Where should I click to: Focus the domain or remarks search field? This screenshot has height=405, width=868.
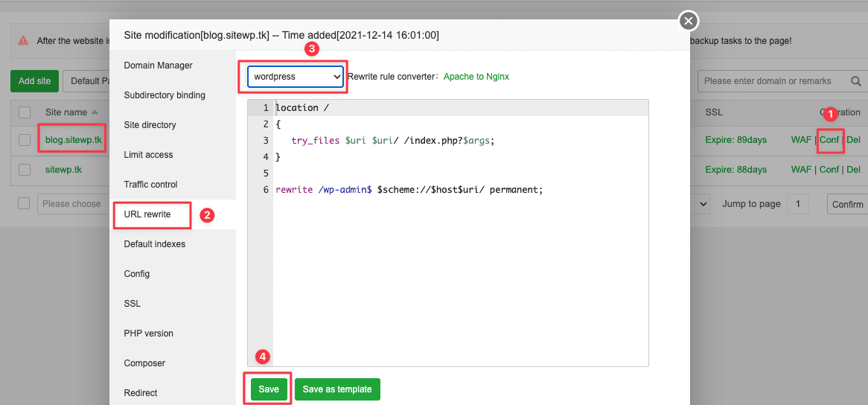coord(773,81)
